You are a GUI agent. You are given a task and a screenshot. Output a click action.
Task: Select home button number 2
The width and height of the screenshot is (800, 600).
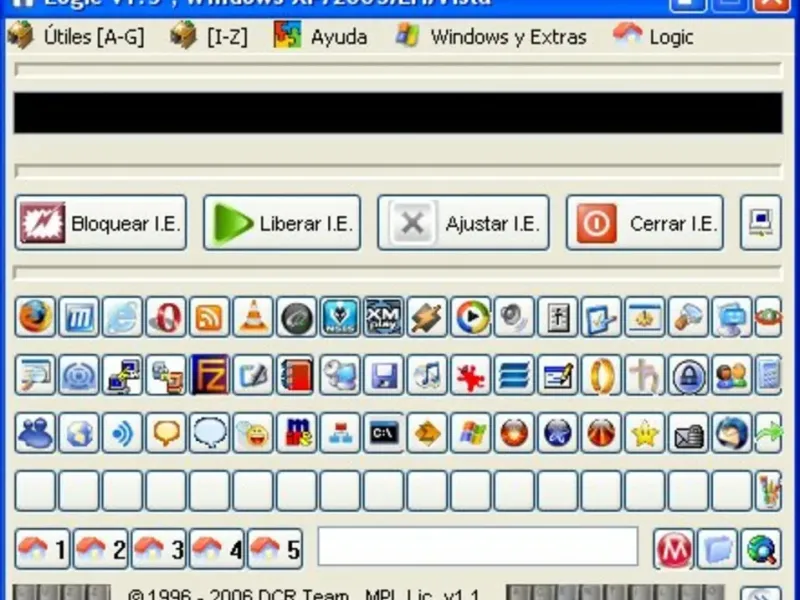click(101, 549)
